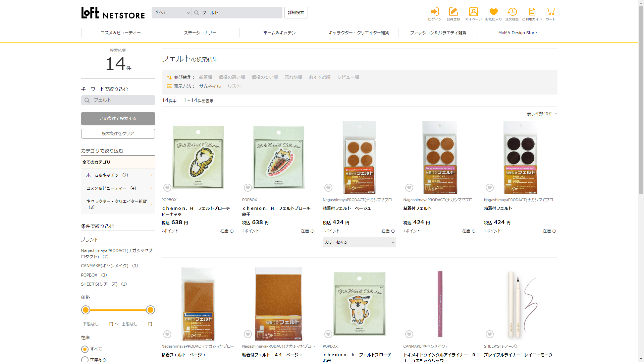The image size is (644, 362).
Task: Click the left price slider handle
Action: point(86,310)
